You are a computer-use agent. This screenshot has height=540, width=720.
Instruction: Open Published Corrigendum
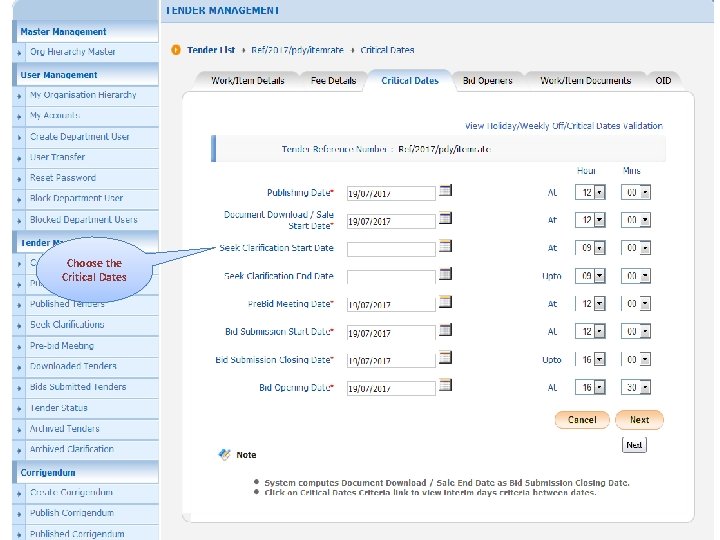point(77,534)
